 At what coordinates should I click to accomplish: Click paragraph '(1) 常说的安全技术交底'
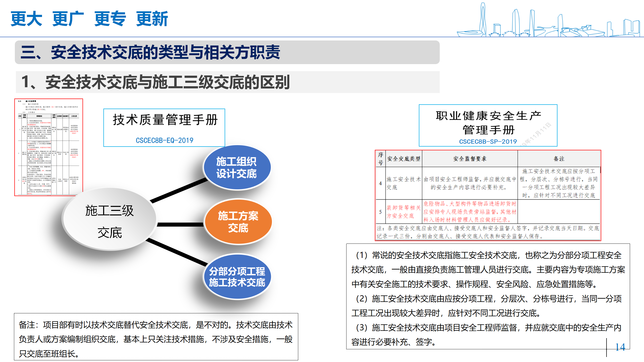(x=488, y=270)
